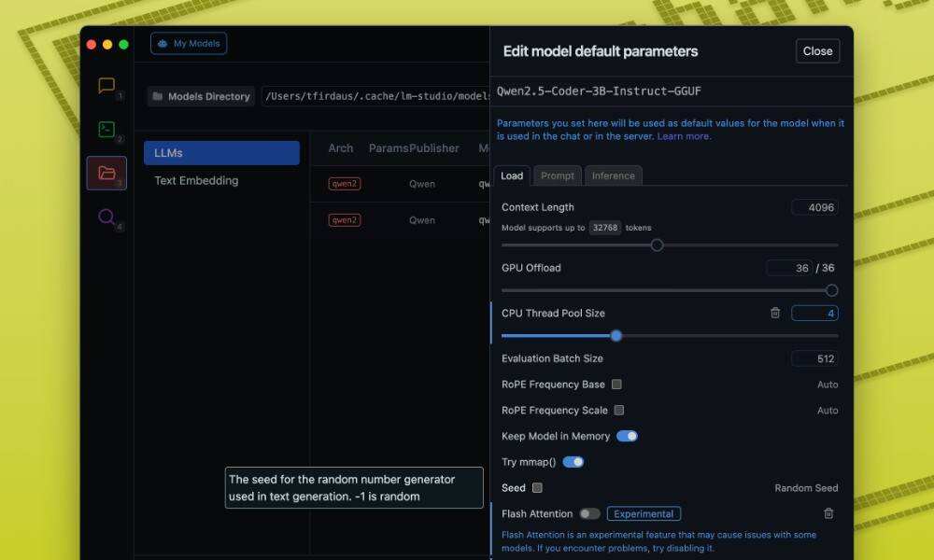
Task: Click the Models Directory folder label
Action: pos(201,96)
